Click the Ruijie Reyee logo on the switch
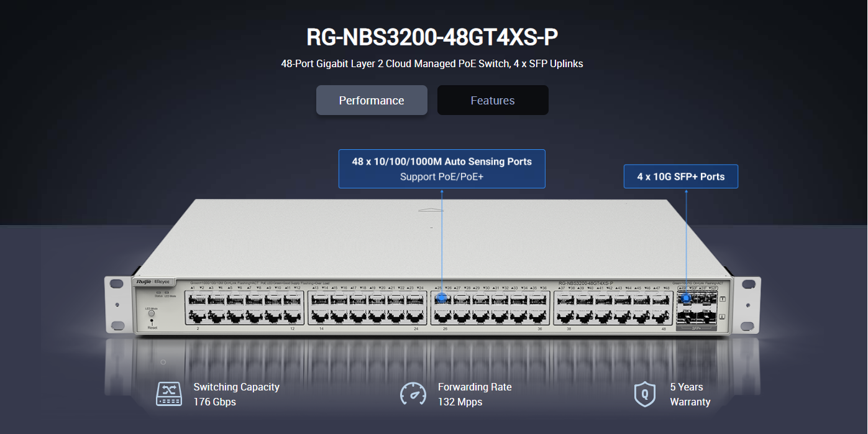The width and height of the screenshot is (868, 434). [153, 282]
